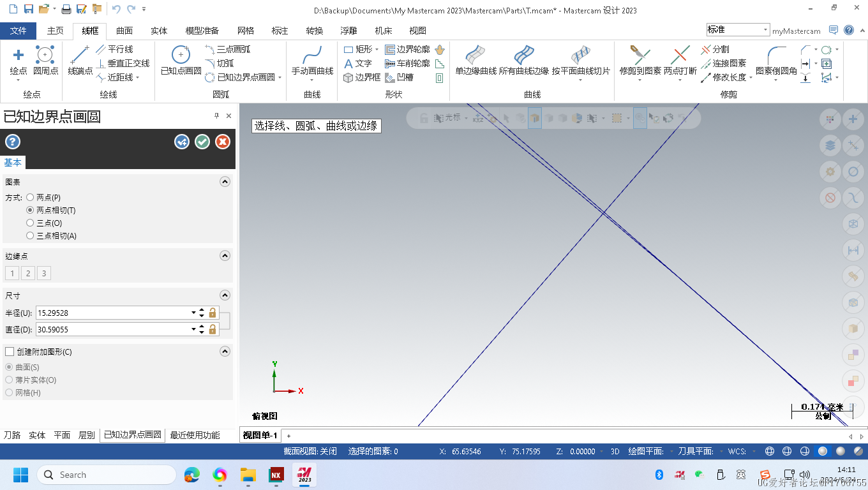868x490 pixels.
Task: Pin the 已知边界点画圆 panel
Action: pos(216,116)
